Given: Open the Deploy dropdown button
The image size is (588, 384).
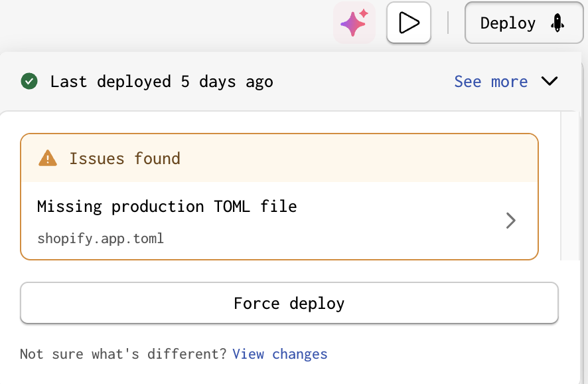Looking at the screenshot, I should pos(524,23).
